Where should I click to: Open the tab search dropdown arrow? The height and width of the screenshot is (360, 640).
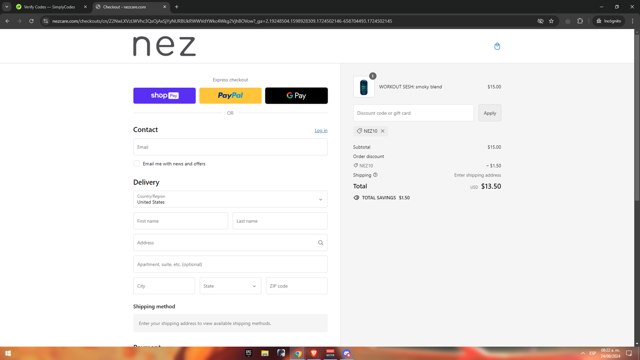7,7
